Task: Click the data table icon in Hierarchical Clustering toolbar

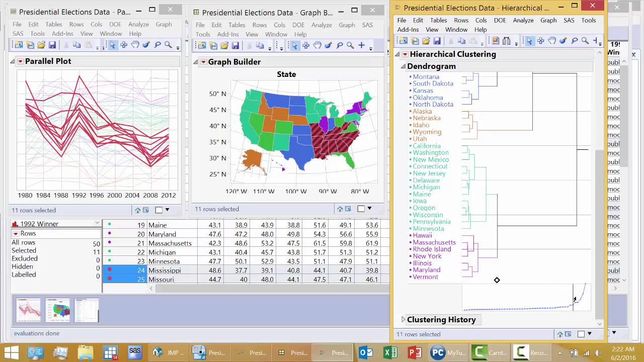Action: 495,41
